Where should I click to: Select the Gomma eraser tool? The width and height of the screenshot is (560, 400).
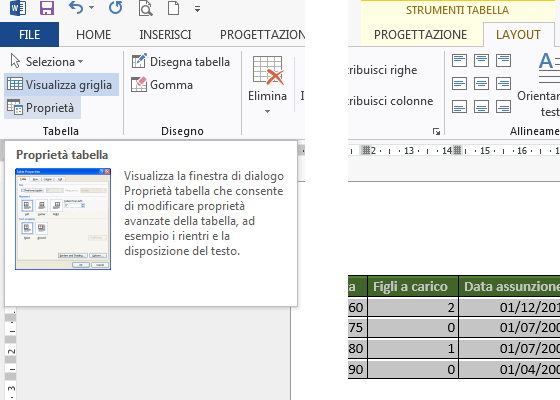[162, 85]
